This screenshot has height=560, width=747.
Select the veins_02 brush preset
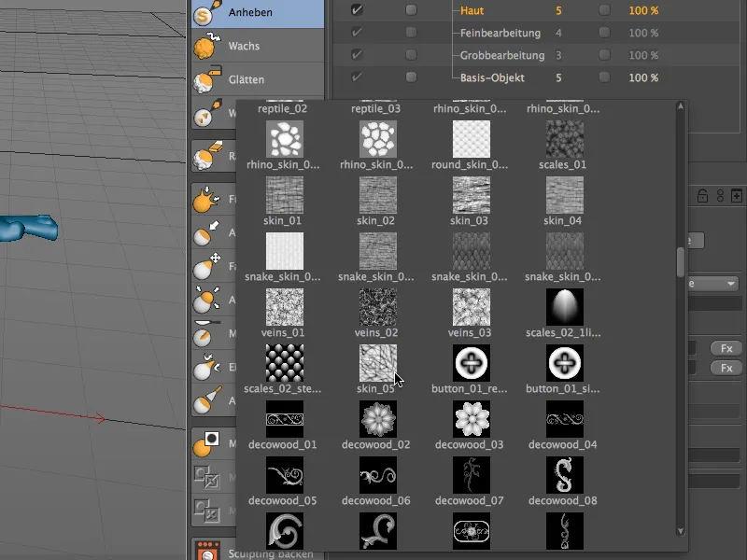pos(378,307)
